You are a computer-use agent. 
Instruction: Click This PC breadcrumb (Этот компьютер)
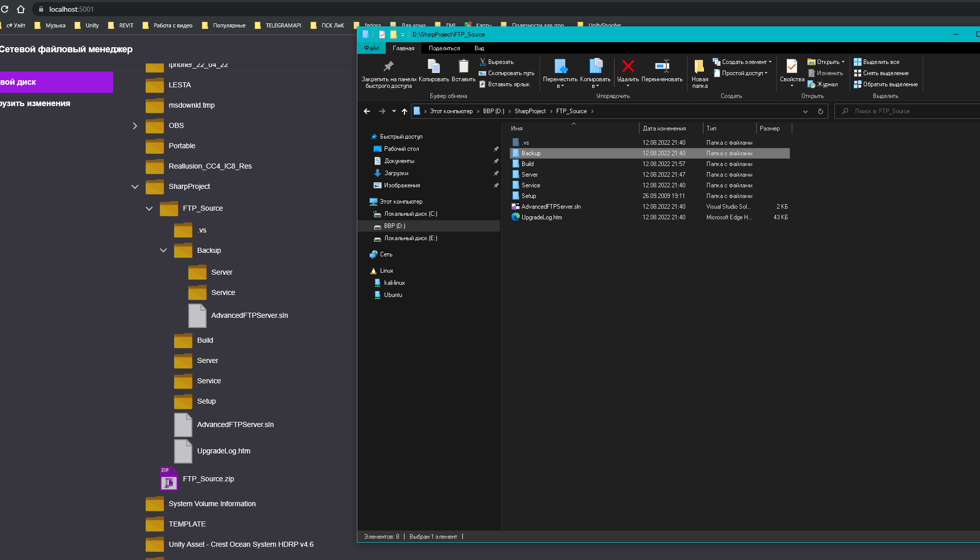point(451,111)
